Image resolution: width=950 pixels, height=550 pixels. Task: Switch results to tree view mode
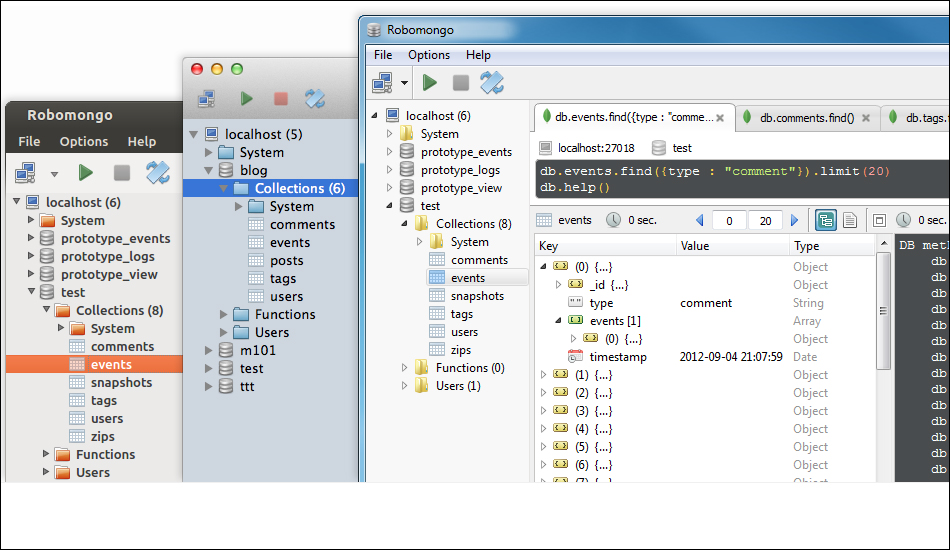pos(826,220)
